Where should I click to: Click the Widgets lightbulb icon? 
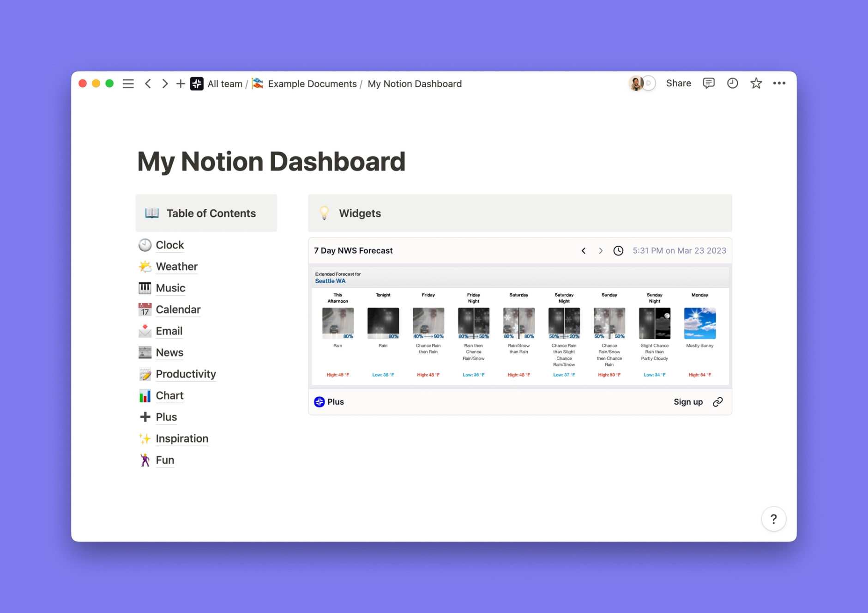pos(324,213)
